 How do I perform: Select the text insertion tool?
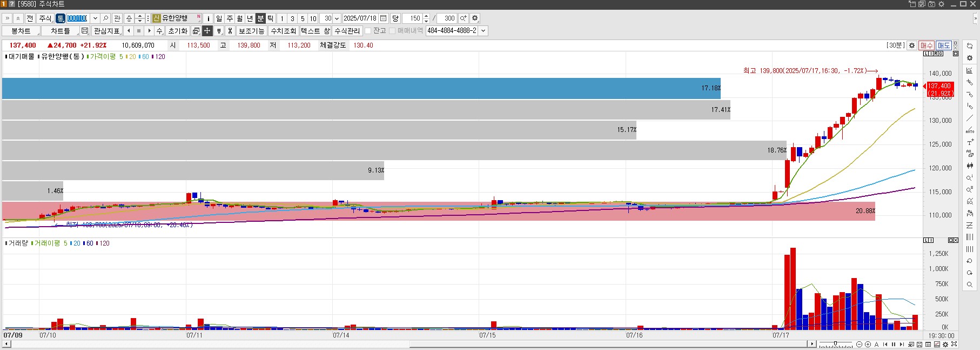pyautogui.click(x=970, y=142)
